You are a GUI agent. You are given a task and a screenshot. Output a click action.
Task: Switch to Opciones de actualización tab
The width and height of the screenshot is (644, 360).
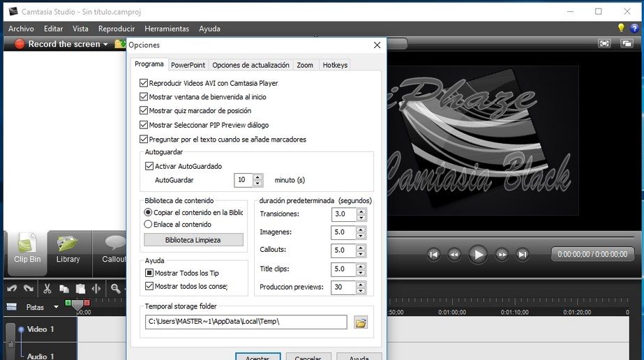tap(250, 65)
